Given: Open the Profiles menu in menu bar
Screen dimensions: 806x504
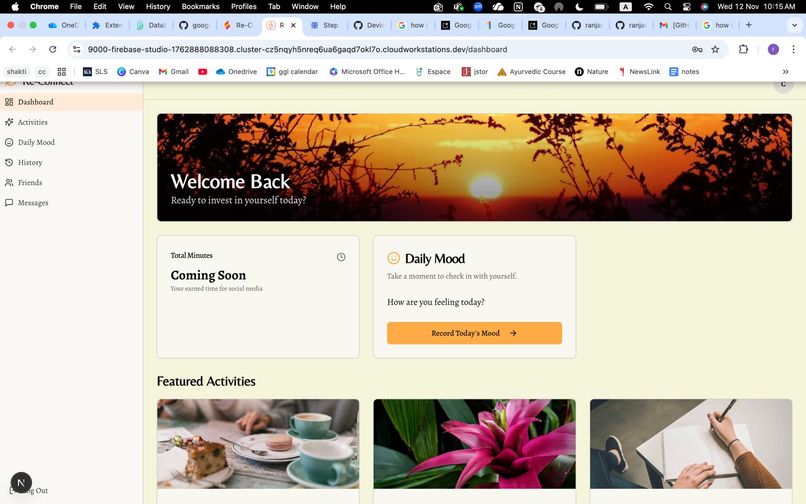Looking at the screenshot, I should point(244,7).
